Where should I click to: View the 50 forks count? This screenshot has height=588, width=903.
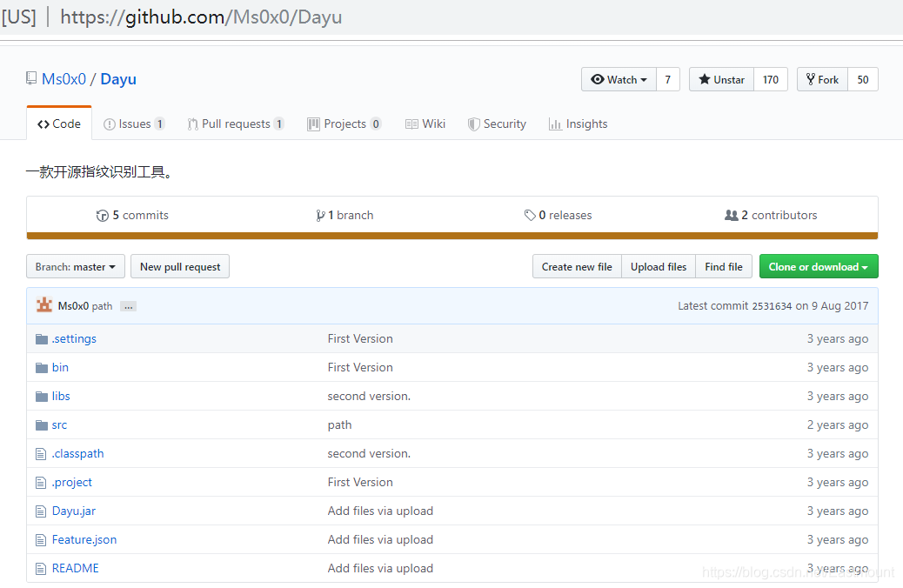pos(863,79)
